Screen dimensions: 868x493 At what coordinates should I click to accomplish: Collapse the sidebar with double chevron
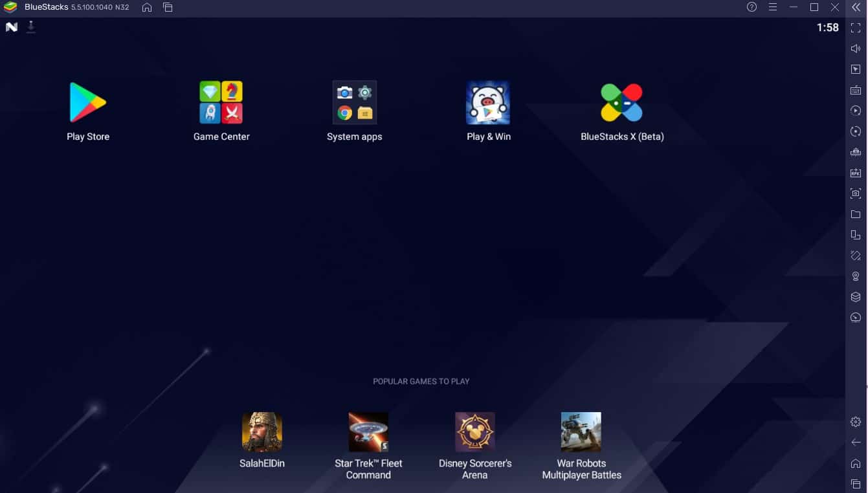[x=856, y=7]
